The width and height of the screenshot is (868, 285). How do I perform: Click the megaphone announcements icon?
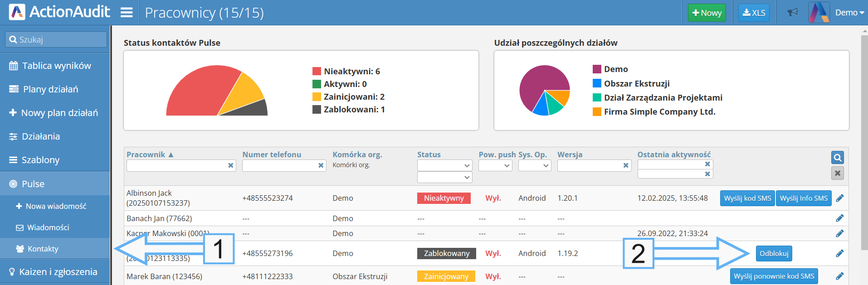[x=792, y=13]
